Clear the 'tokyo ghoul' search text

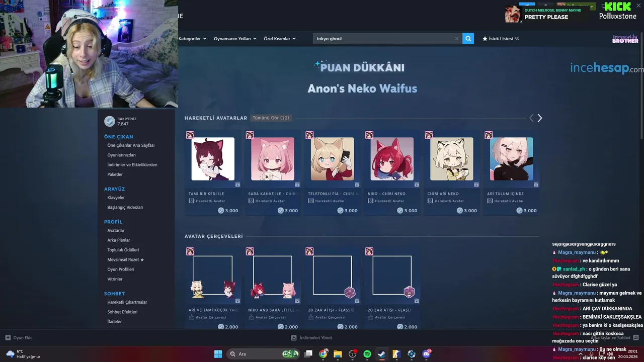pyautogui.click(x=457, y=39)
